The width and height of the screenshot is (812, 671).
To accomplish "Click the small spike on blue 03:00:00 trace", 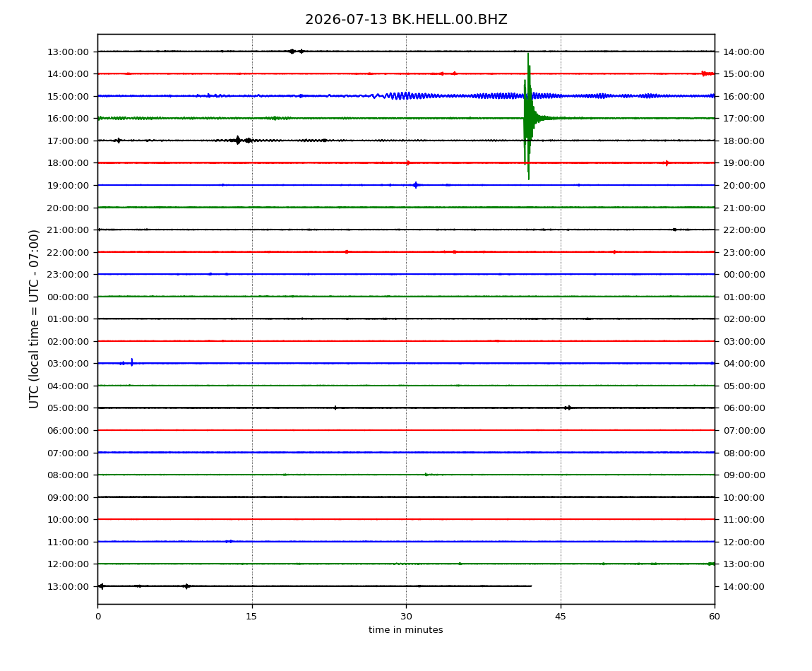I will (131, 362).
